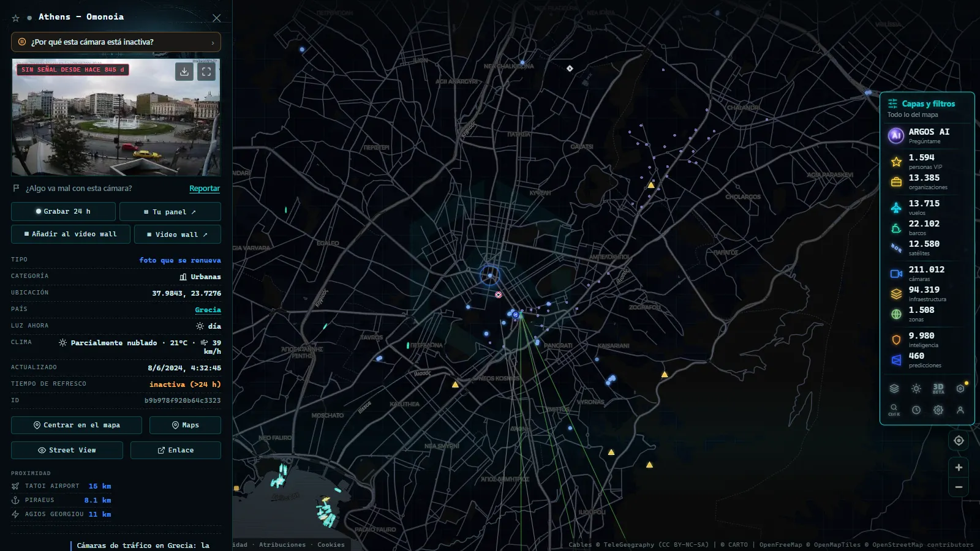Toggle the satélites layer
Image resolution: width=980 pixels, height=551 pixels.
click(x=896, y=248)
